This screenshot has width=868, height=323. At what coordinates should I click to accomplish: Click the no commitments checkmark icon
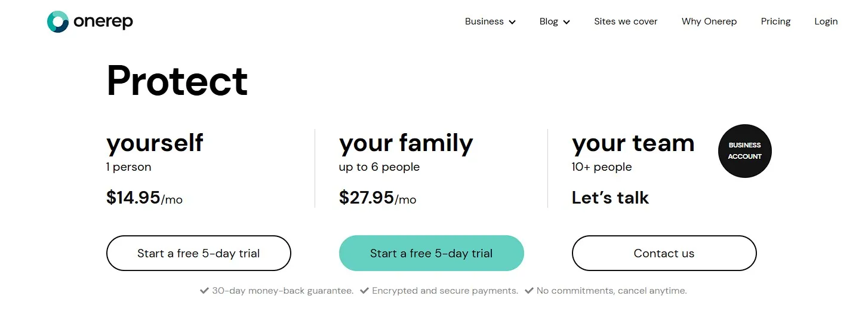tap(529, 291)
